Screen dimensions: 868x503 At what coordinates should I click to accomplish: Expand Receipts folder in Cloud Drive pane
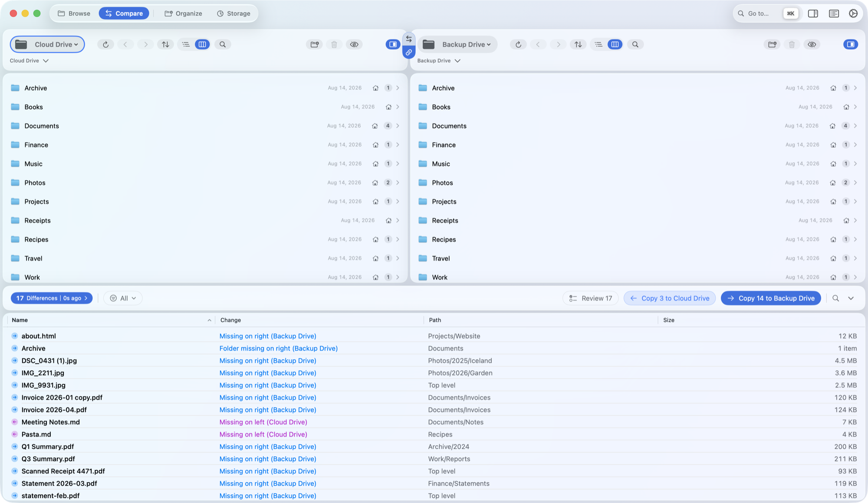click(398, 221)
